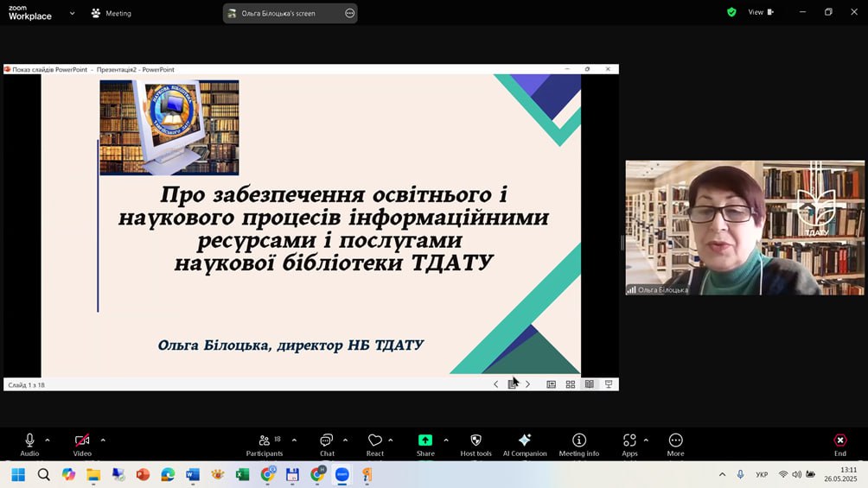868x488 pixels.
Task: Open Windows Start menu
Action: (x=18, y=475)
